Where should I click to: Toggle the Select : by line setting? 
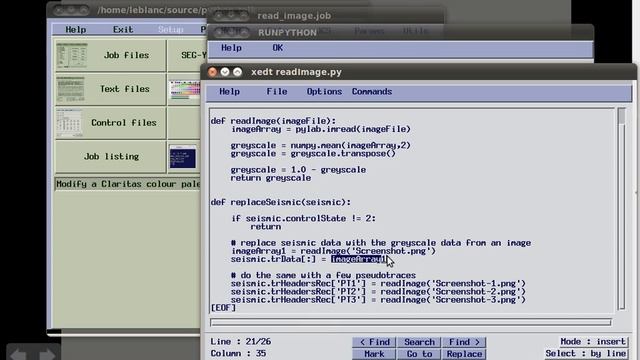[586, 353]
